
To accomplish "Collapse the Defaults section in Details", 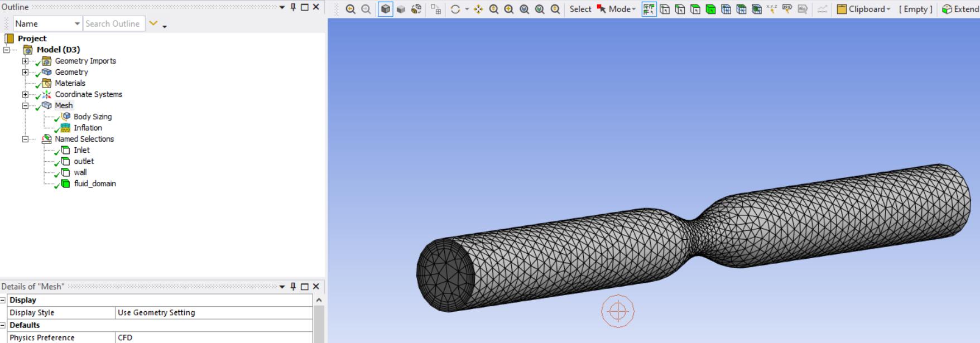I will point(3,325).
